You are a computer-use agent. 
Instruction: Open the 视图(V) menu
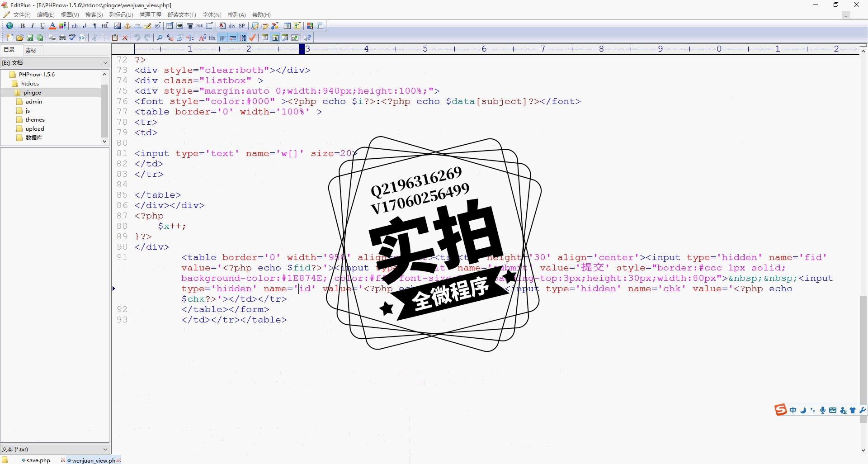[70, 14]
